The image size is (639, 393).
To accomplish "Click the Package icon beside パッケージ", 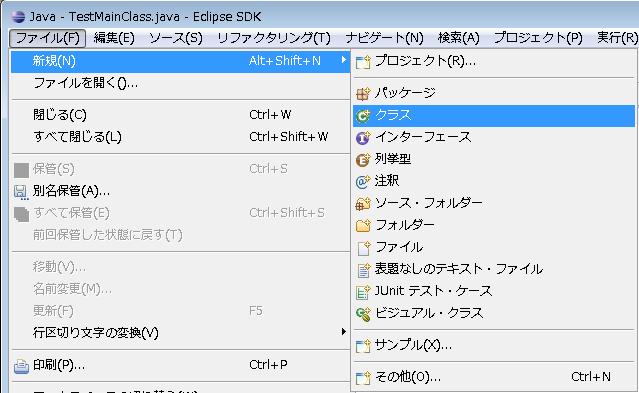I will click(x=363, y=94).
